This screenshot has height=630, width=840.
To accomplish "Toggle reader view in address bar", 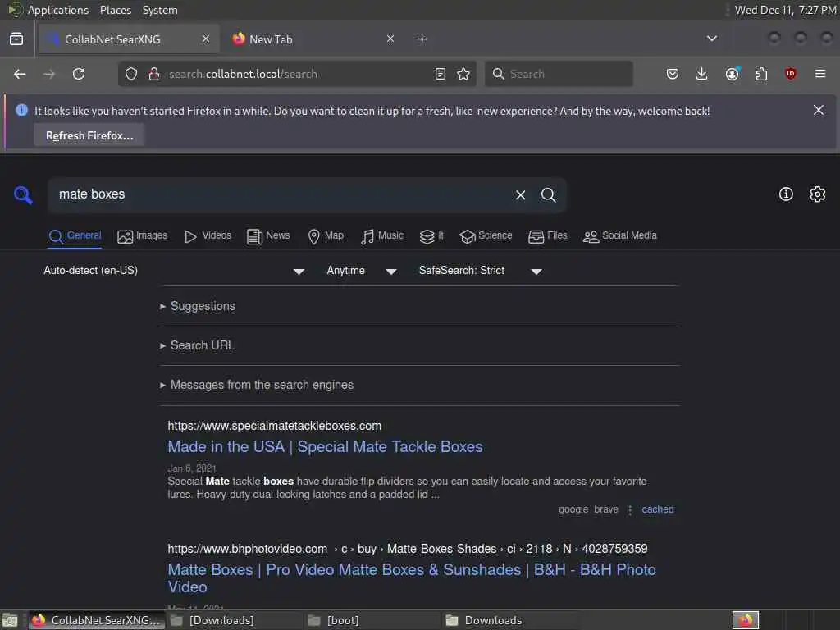I will coord(441,74).
